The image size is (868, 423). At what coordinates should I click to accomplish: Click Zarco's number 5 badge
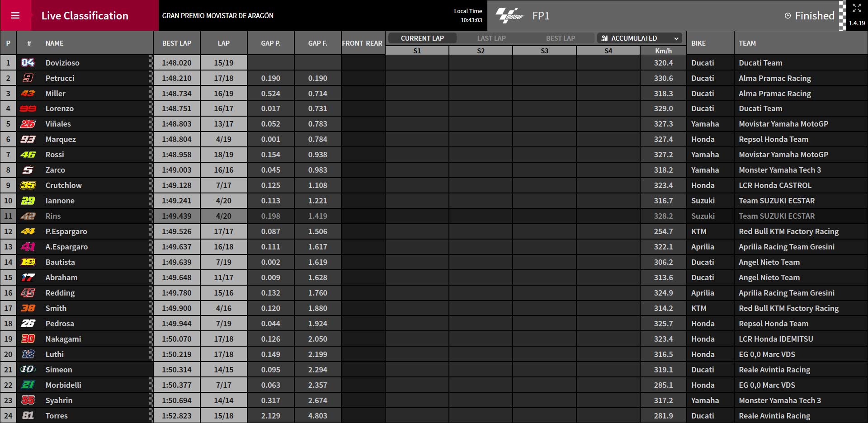(x=28, y=170)
